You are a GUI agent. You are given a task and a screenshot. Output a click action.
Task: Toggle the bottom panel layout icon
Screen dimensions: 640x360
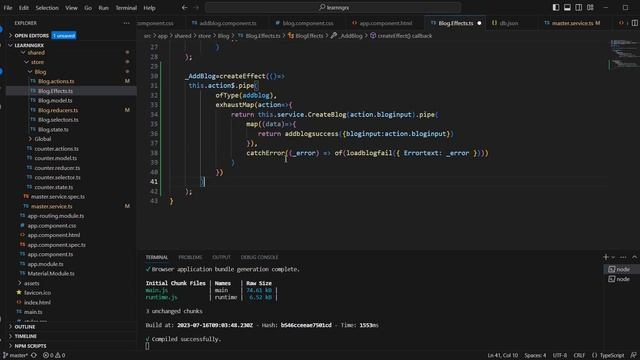point(567,7)
